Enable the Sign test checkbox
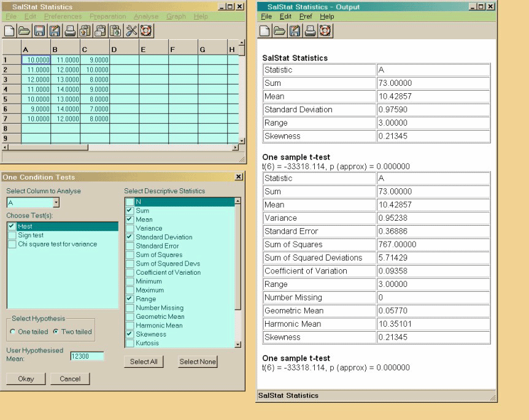 pyautogui.click(x=12, y=235)
